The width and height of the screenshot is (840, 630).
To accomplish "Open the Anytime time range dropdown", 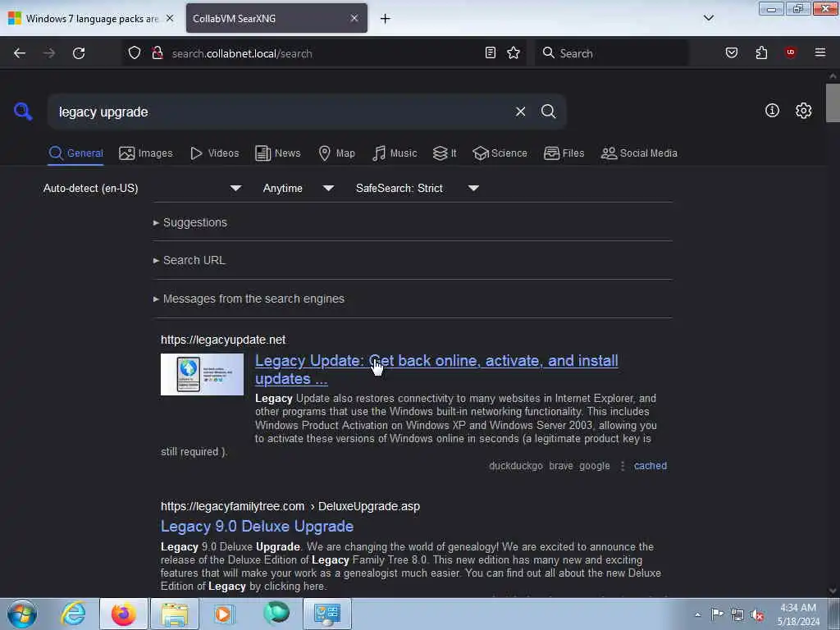I will (298, 188).
